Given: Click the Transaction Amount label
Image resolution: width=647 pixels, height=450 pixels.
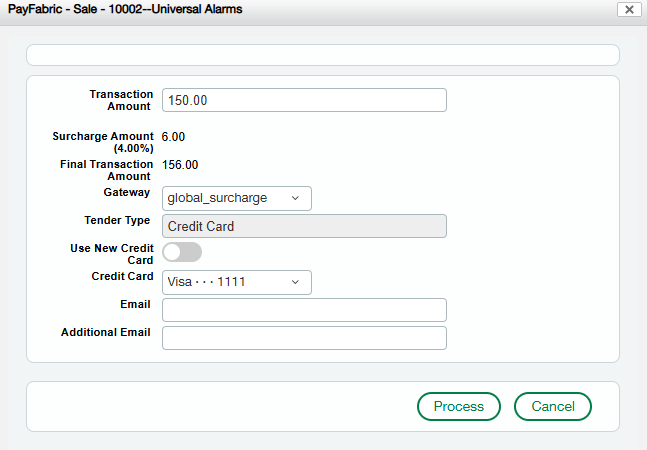Looking at the screenshot, I should click(x=120, y=100).
